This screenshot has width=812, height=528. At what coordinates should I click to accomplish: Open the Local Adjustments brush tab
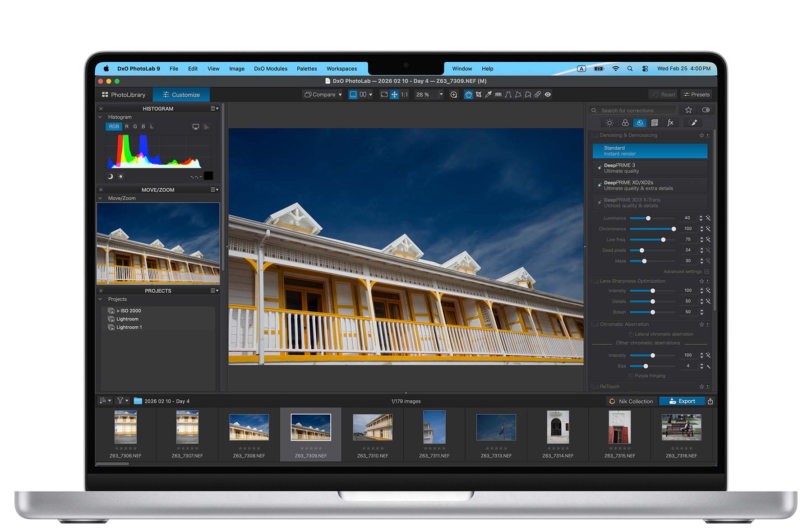tap(693, 123)
